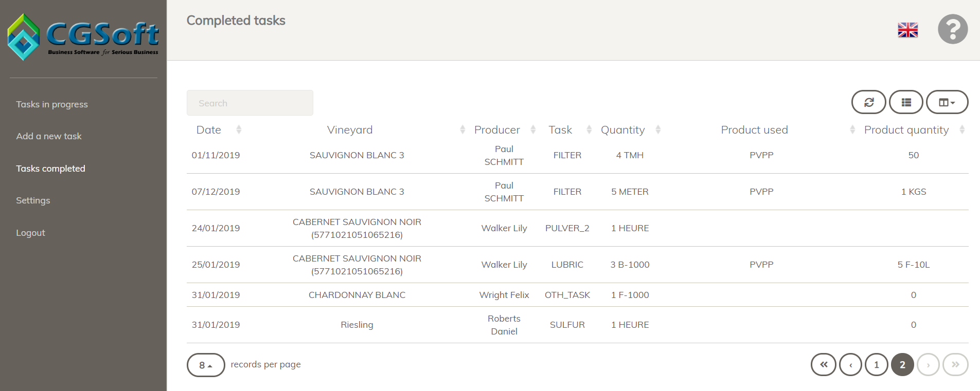Viewport: 980px width, 391px height.
Task: Click Logout in the sidebar
Action: [30, 233]
